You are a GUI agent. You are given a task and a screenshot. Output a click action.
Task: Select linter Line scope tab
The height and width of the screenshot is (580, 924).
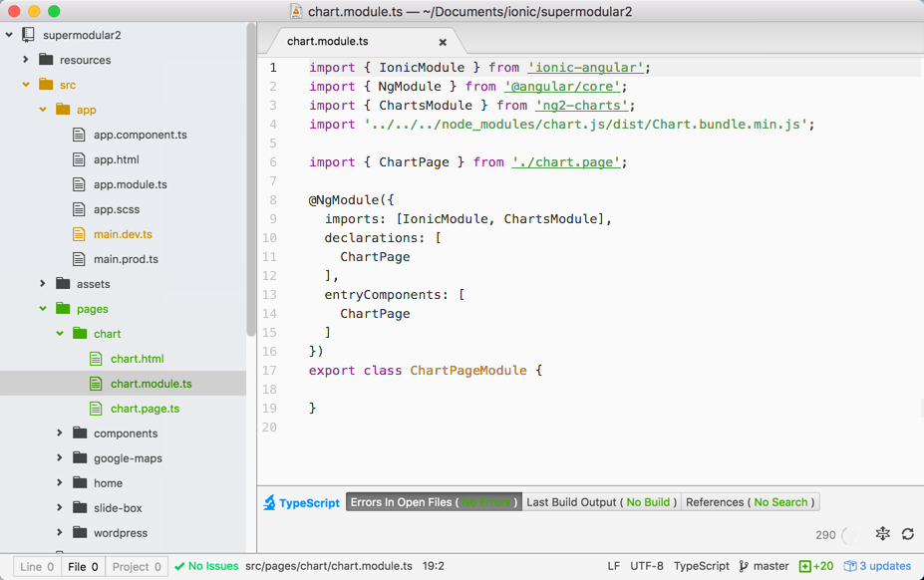point(37,566)
